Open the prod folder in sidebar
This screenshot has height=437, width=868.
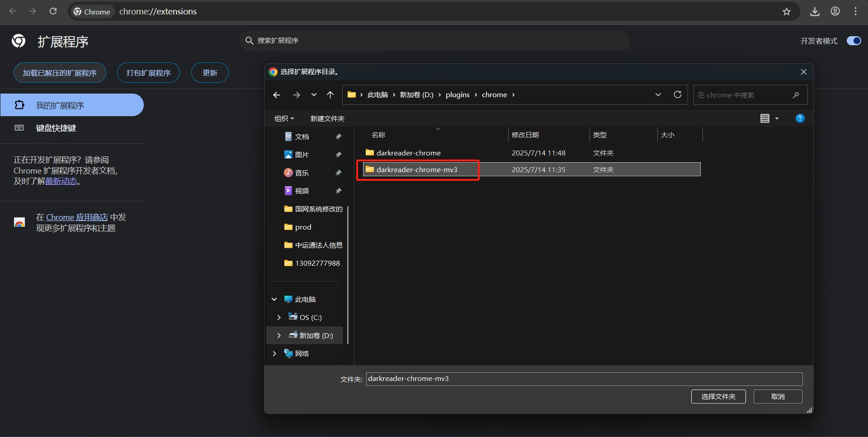[298, 227]
